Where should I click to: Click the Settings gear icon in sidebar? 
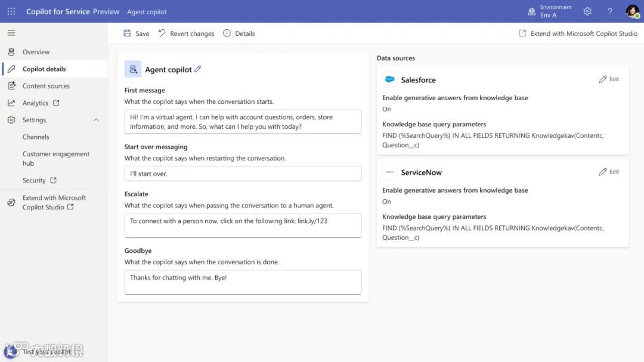coord(11,119)
